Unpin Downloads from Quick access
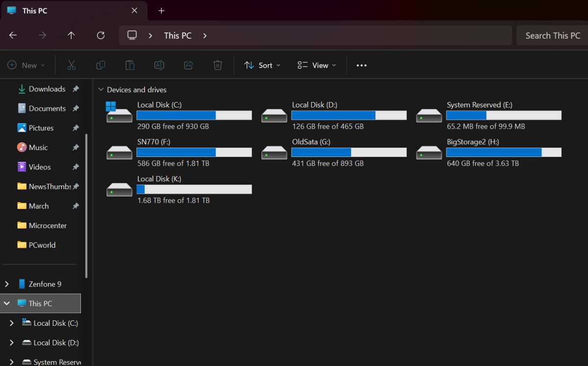 point(76,89)
